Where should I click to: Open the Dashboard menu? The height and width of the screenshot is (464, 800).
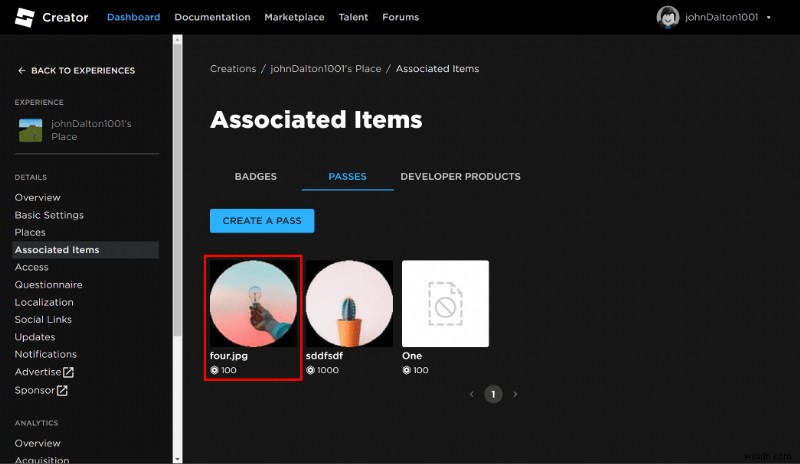(134, 17)
